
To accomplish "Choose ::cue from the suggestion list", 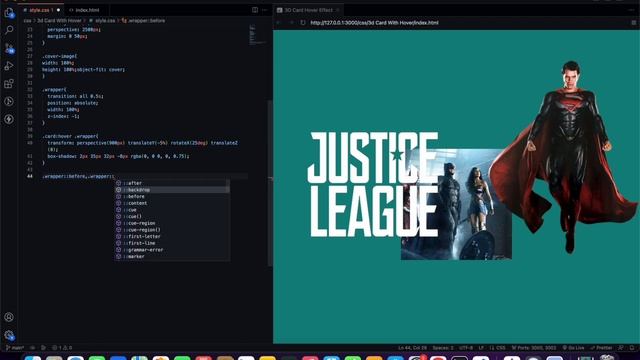I will point(172,210).
